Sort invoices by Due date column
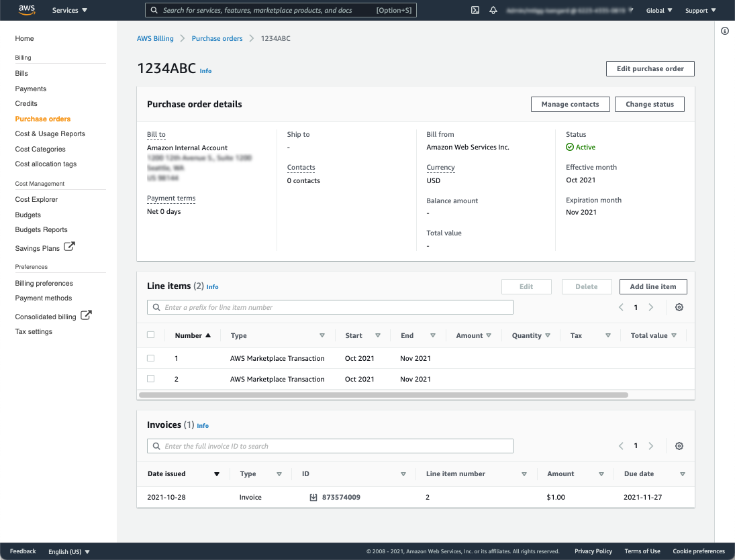 coord(683,474)
